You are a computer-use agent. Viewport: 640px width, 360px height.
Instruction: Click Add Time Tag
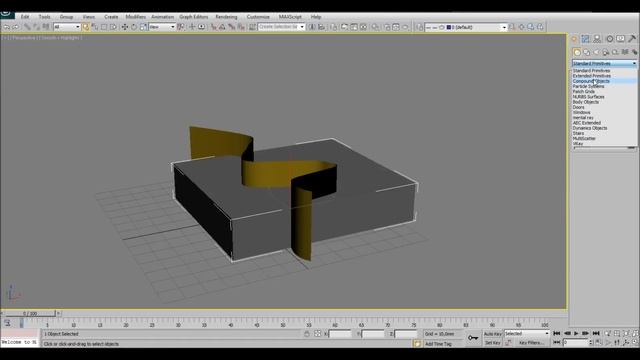(438, 344)
